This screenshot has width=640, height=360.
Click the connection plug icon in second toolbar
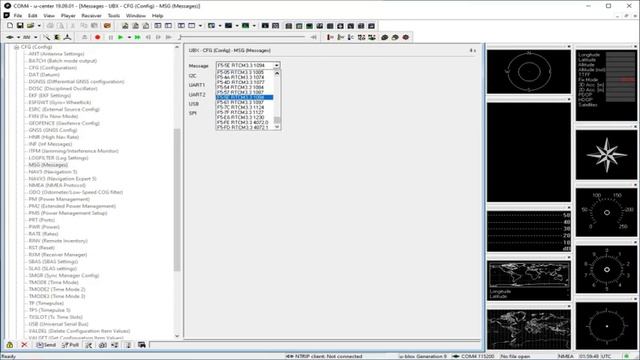(x=10, y=37)
